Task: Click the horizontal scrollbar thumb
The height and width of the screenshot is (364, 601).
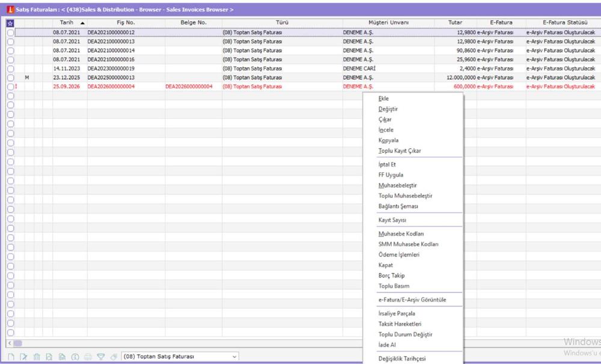Action: pyautogui.click(x=17, y=344)
